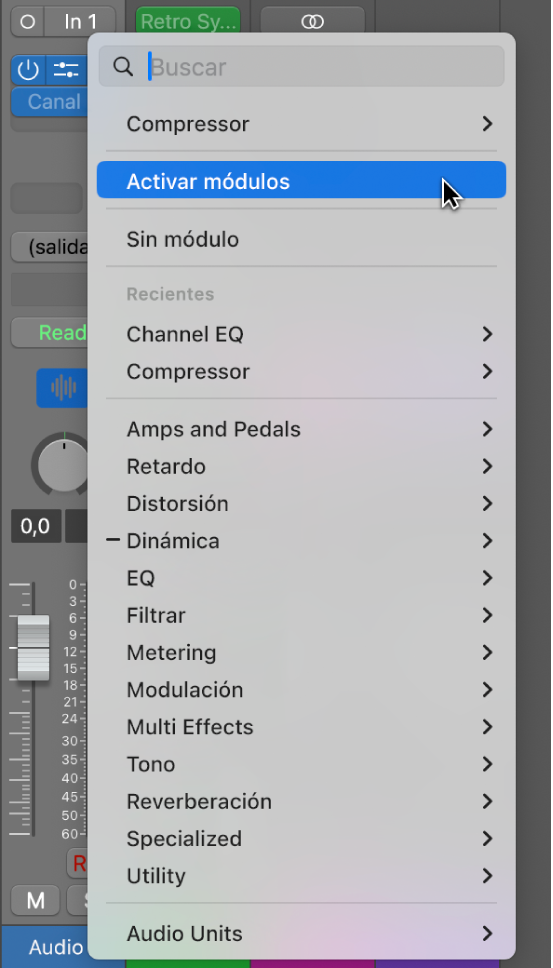The image size is (553, 968).
Task: Click the search magnifier icon
Action: tap(123, 67)
